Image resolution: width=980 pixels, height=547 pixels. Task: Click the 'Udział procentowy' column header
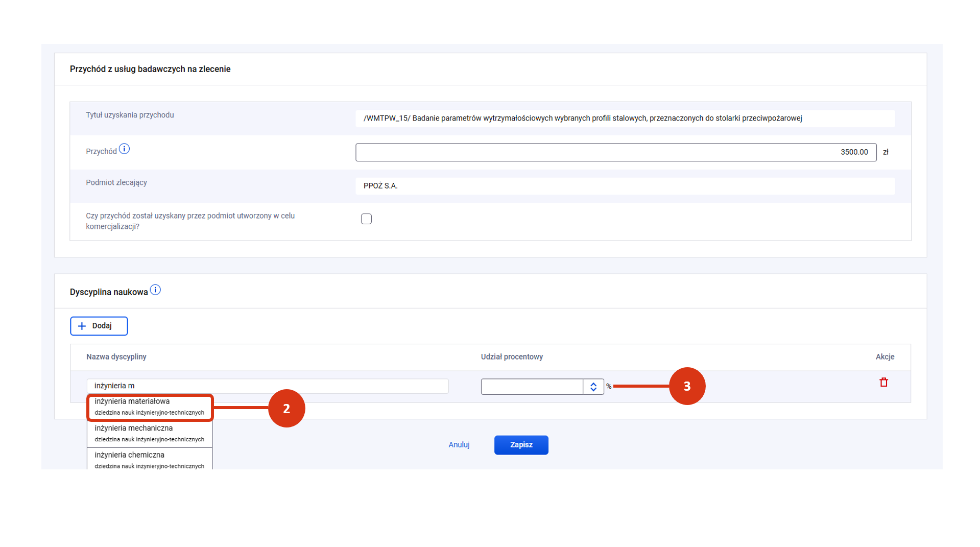(512, 357)
